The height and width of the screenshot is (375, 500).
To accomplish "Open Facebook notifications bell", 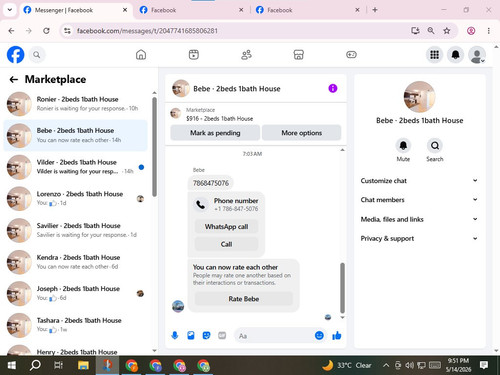I will point(456,55).
